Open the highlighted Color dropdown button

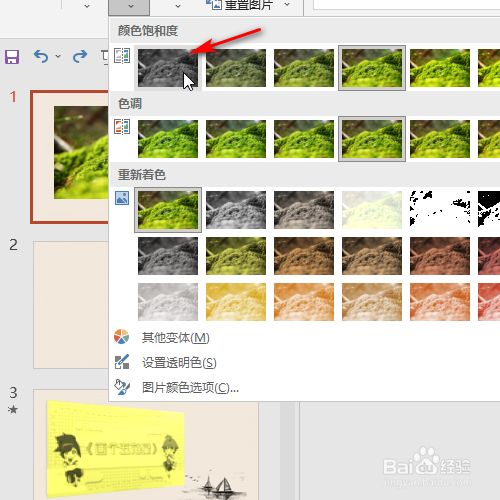coord(129,7)
